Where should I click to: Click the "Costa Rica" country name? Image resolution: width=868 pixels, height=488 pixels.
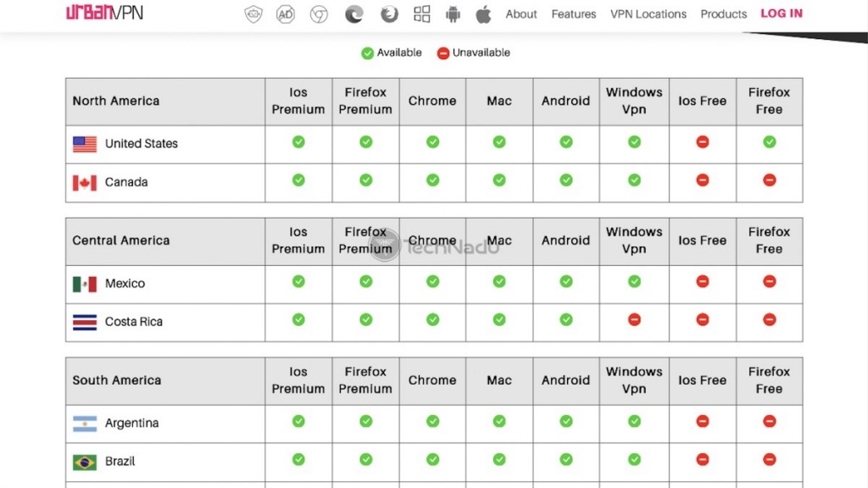[133, 322]
